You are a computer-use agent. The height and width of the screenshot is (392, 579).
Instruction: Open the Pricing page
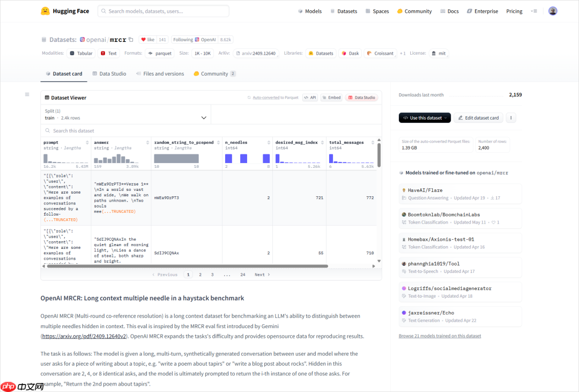click(514, 11)
